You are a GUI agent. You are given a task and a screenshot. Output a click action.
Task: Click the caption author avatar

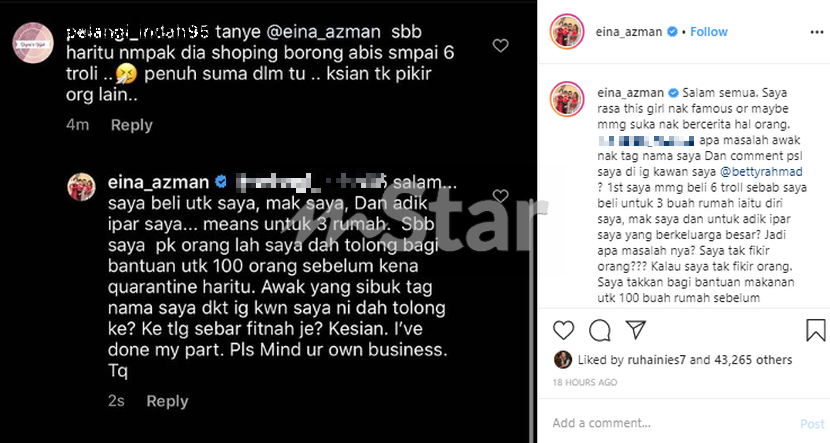[567, 99]
